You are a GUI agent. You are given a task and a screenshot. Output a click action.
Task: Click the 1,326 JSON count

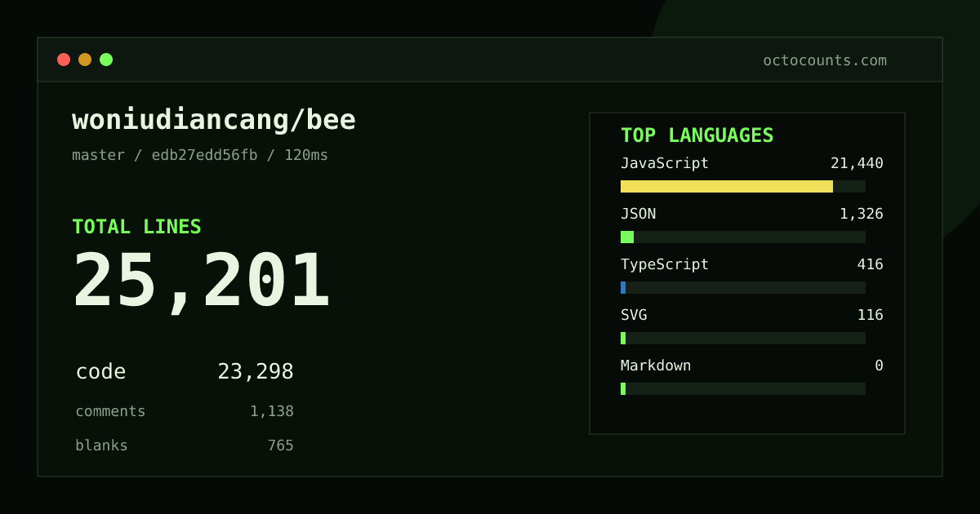(x=862, y=214)
